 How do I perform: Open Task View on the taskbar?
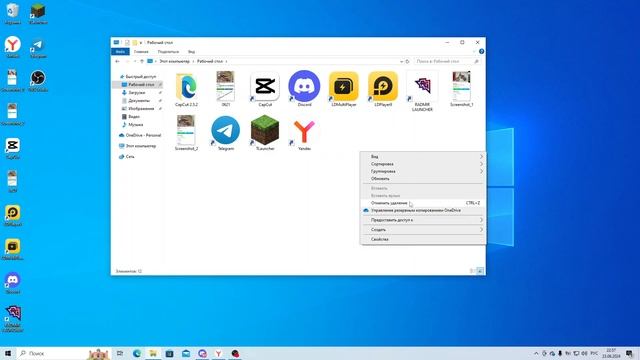pos(120,353)
